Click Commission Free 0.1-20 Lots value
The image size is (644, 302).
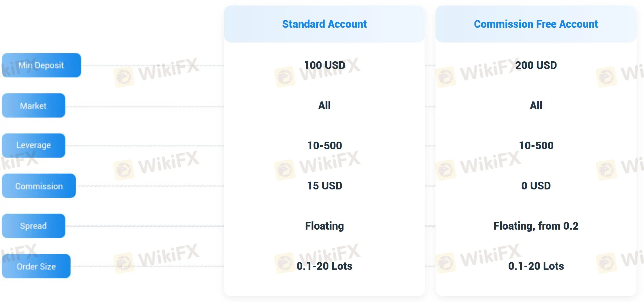(536, 266)
